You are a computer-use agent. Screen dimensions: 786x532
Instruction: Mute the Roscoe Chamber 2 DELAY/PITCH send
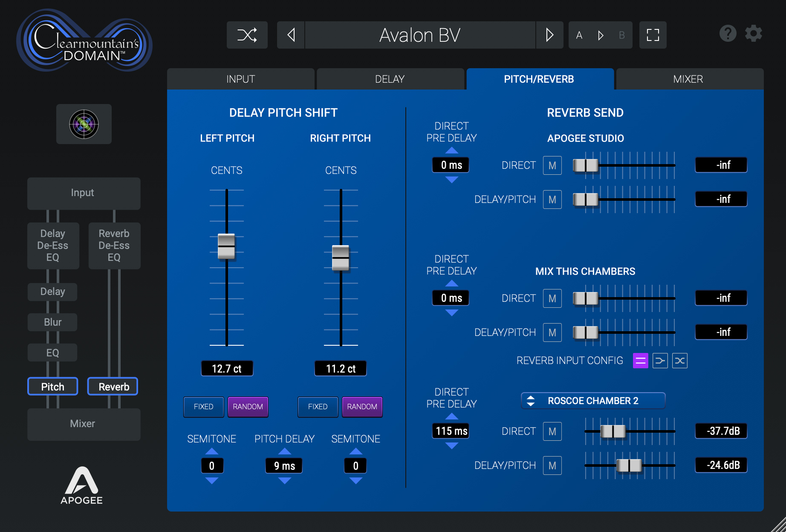552,465
